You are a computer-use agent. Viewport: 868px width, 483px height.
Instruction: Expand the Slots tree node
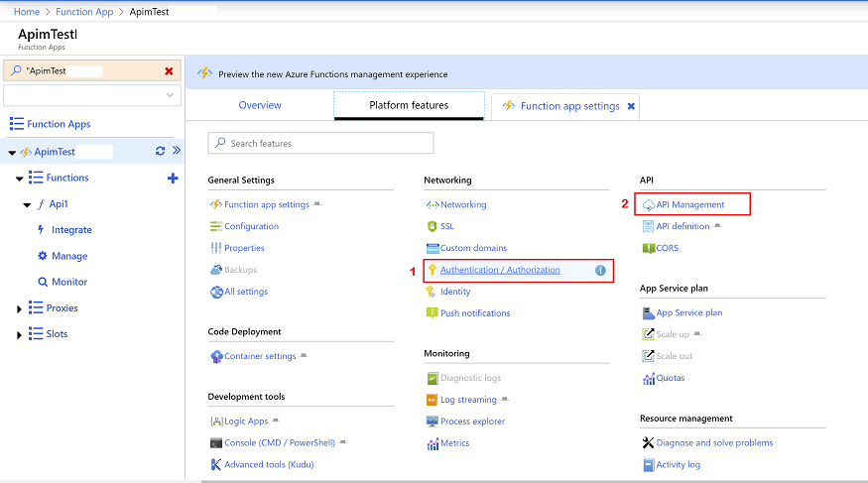pos(19,334)
